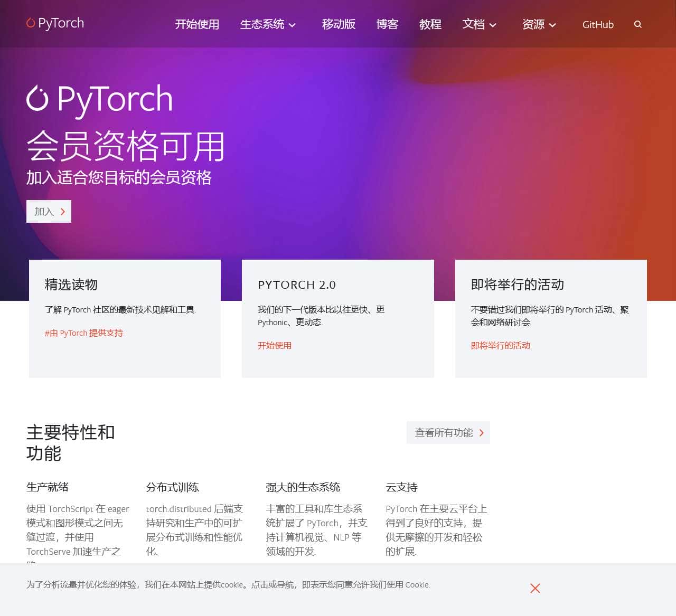Follow the #由 PyTorch 提供支持 link
The width and height of the screenshot is (676, 616).
point(83,333)
